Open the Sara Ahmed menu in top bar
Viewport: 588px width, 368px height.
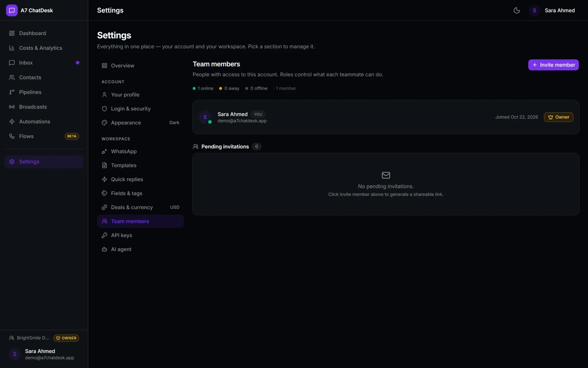click(x=552, y=10)
